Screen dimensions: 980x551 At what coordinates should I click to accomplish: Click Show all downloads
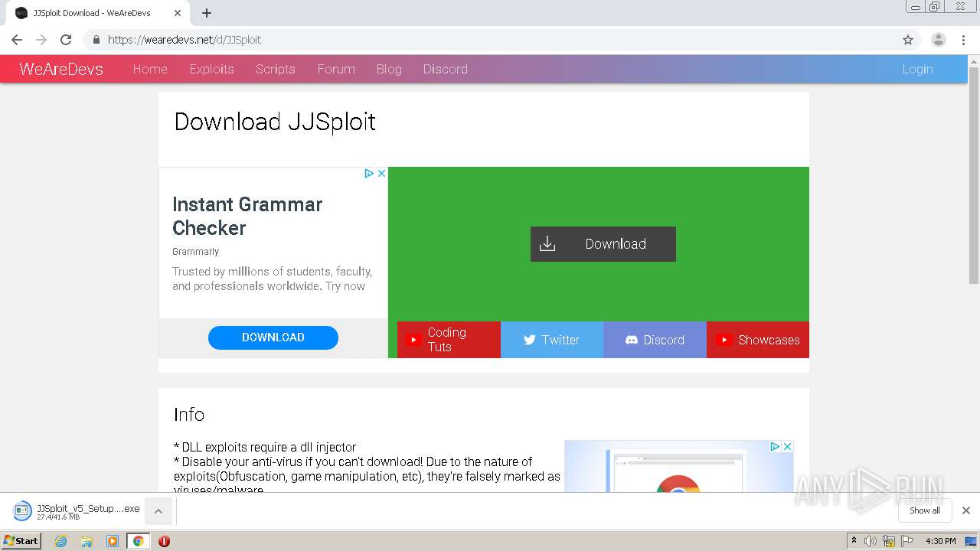tap(925, 510)
